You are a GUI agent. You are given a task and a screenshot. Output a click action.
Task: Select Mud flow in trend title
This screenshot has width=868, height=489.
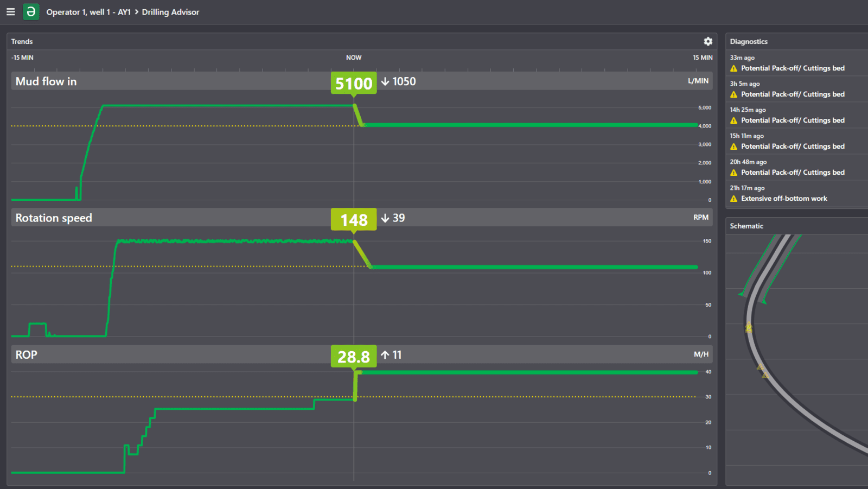[46, 81]
